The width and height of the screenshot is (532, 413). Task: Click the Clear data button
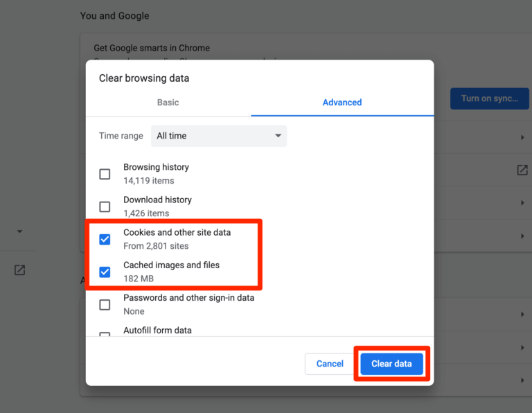(391, 364)
